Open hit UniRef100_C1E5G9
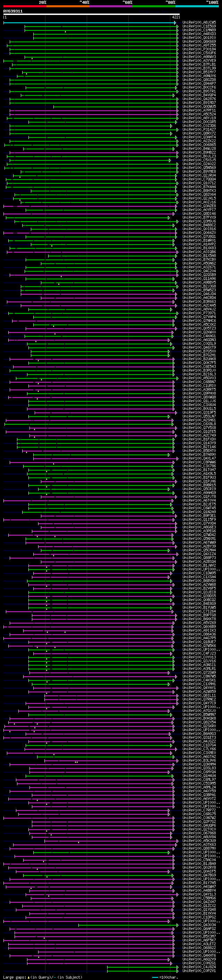222x980 pixels. [199, 26]
